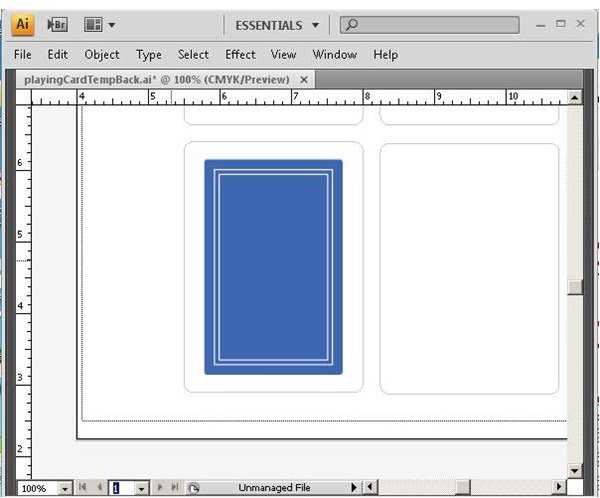Open the Help menu

[x=385, y=55]
